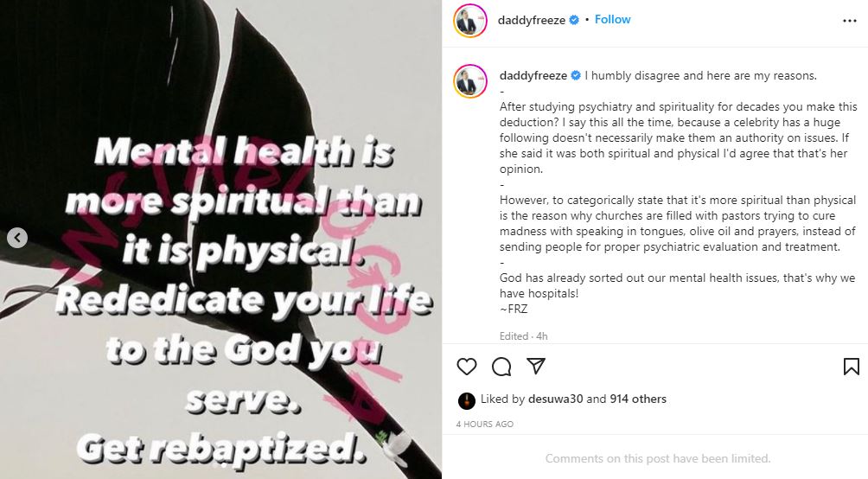Click daddyfreeze username in the header

(532, 21)
